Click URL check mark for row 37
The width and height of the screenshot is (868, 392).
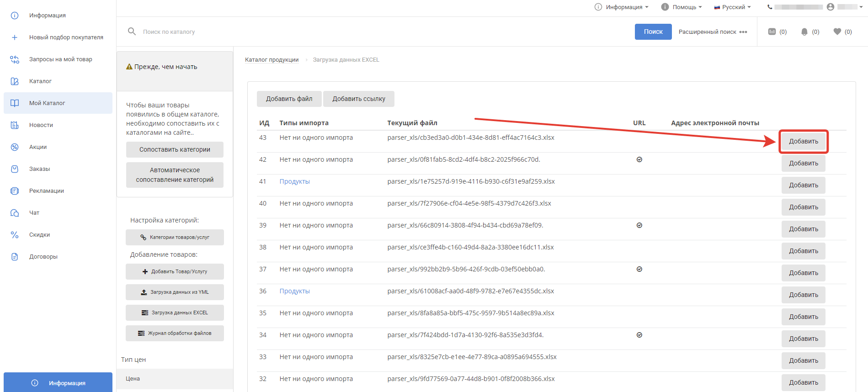pyautogui.click(x=639, y=269)
